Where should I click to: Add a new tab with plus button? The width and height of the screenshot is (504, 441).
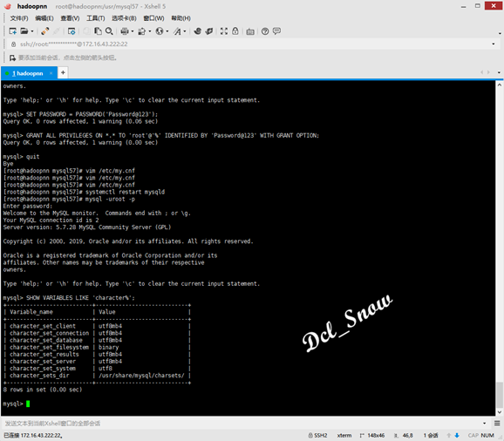[63, 73]
